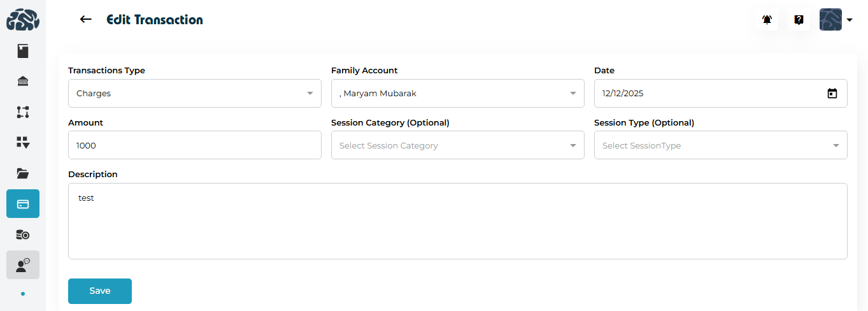Open the coins sidebar icon
868x311 pixels.
(23, 235)
